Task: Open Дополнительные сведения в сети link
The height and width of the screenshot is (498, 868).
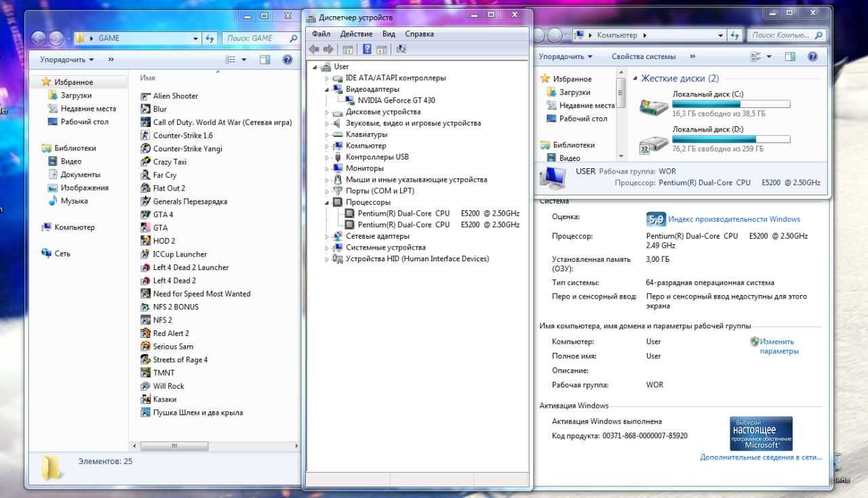Action: click(x=761, y=457)
